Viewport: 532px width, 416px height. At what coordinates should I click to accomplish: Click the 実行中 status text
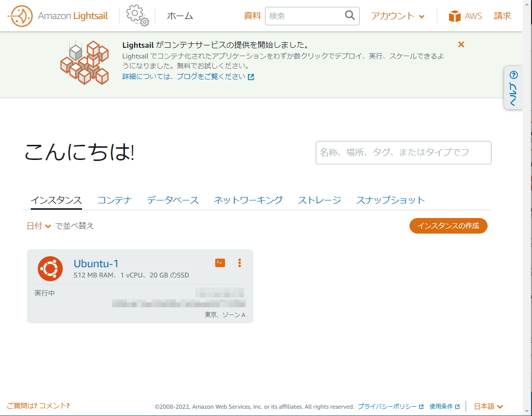pyautogui.click(x=45, y=293)
